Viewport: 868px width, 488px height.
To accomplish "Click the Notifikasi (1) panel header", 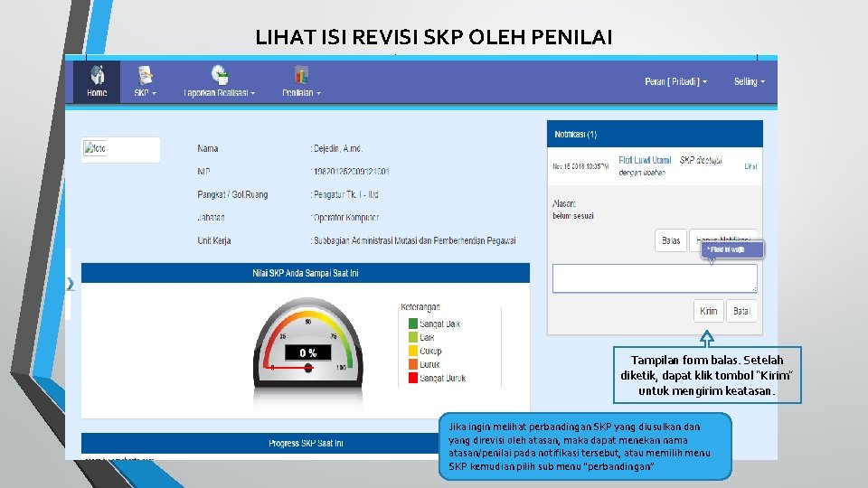I will [x=655, y=134].
